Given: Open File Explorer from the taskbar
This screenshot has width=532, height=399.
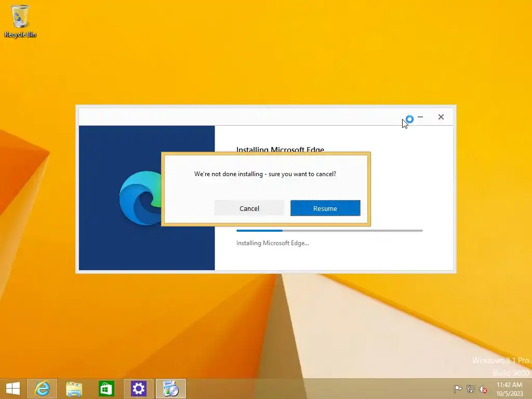Looking at the screenshot, I should point(74,389).
